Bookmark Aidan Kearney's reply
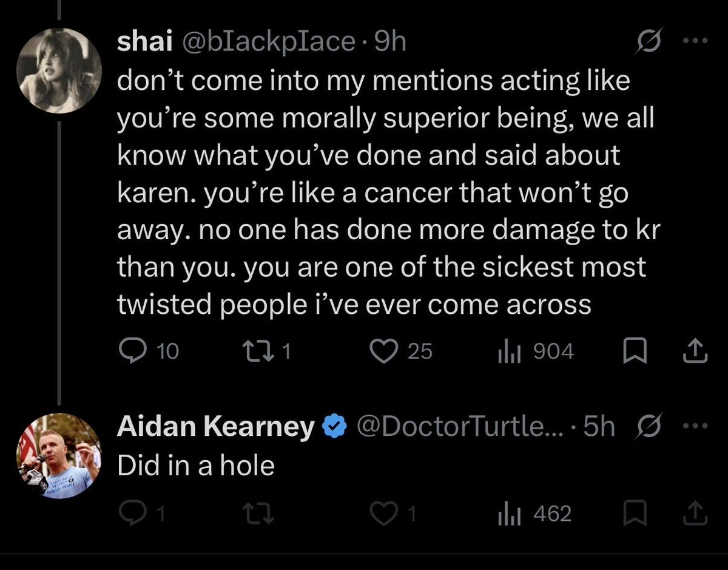The height and width of the screenshot is (570, 728). (633, 514)
